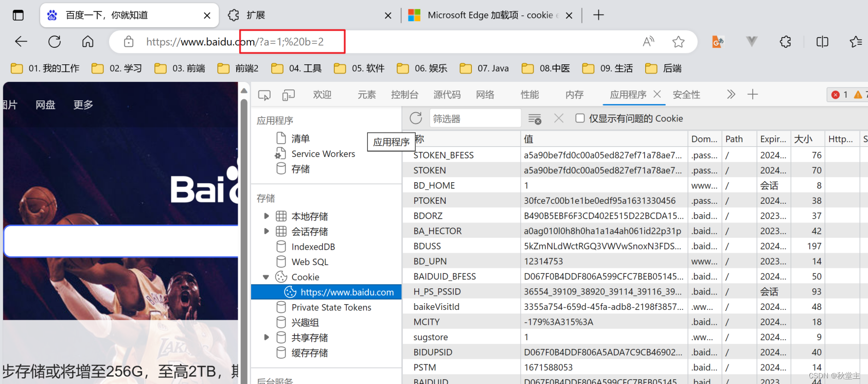This screenshot has height=384, width=868.
Task: Click the site lock icon in address bar
Action: pyautogui.click(x=129, y=42)
